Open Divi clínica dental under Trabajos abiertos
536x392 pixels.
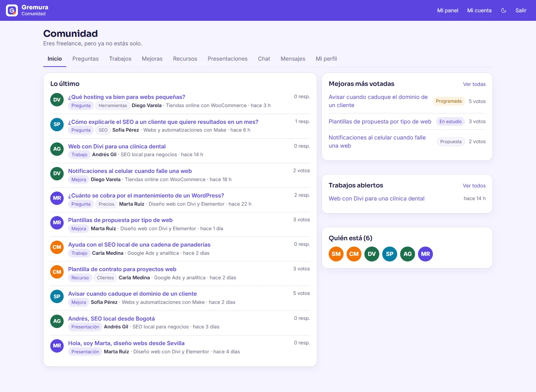(x=377, y=199)
